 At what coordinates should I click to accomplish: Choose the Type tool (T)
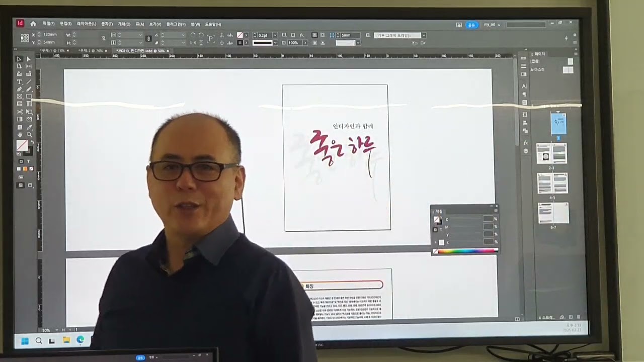tap(20, 82)
